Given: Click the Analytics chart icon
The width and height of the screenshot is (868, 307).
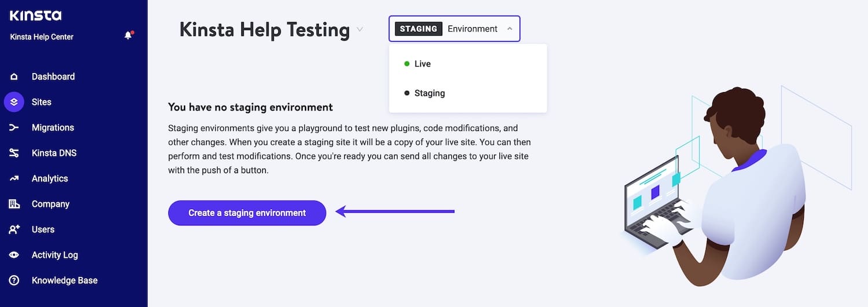Looking at the screenshot, I should [x=14, y=178].
